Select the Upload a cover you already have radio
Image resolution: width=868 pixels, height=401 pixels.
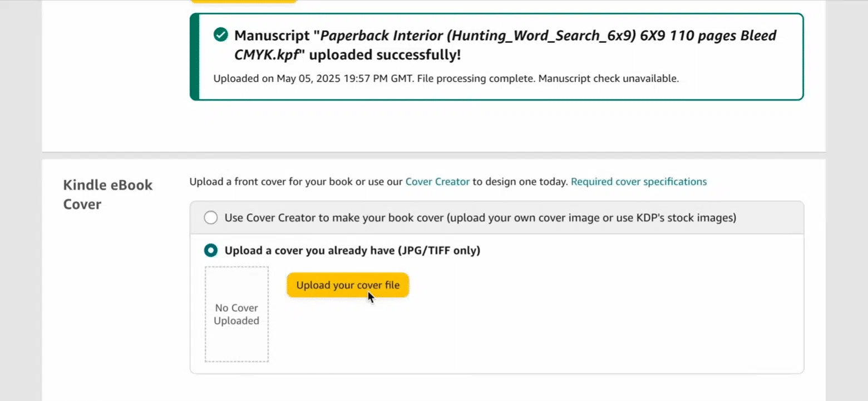tap(211, 250)
